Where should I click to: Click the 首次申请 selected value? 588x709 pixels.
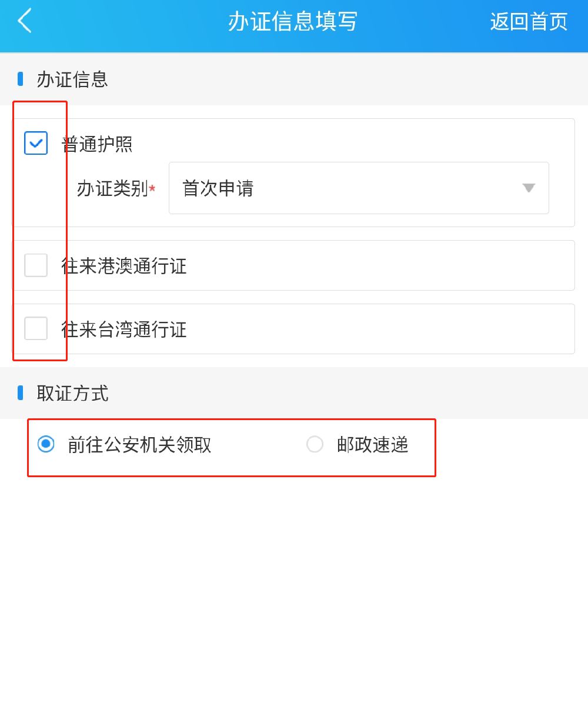coord(218,188)
